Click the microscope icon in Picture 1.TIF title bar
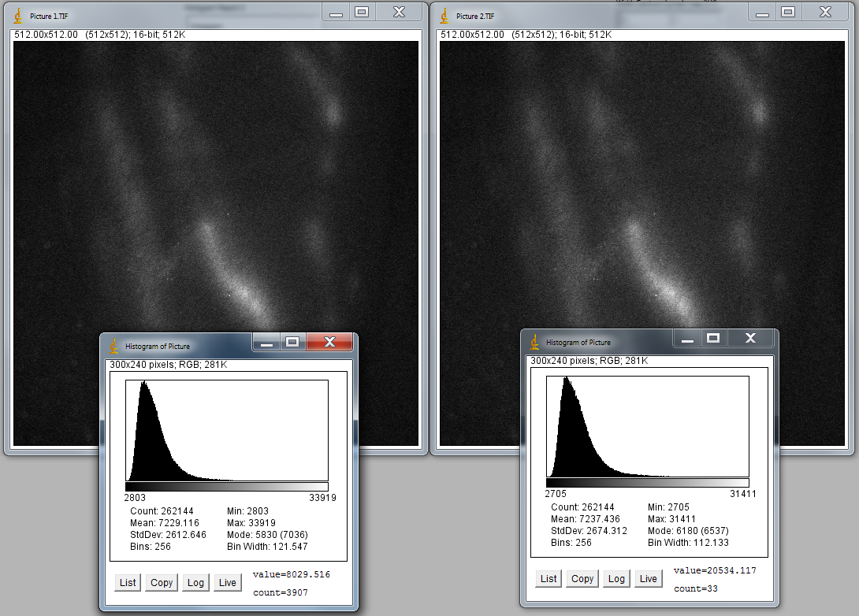 [x=17, y=16]
